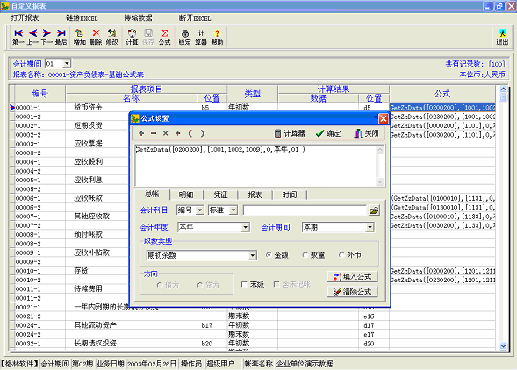
Task: Toggle the 含未记账 checkbox
Action: point(277,284)
